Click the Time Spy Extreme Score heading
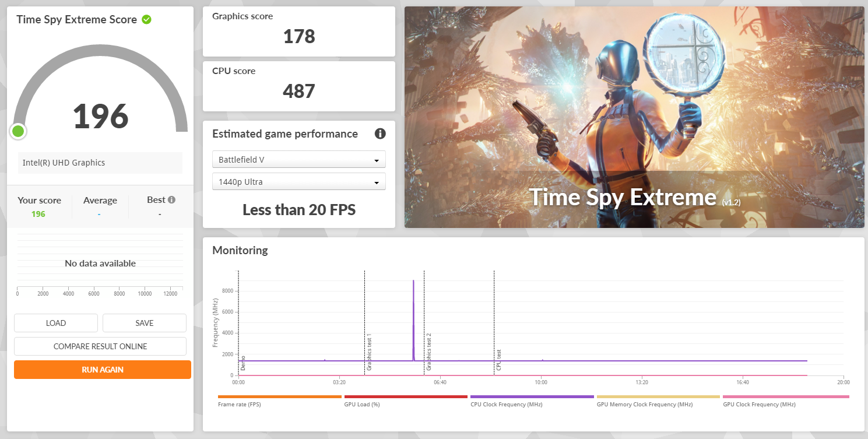Image resolution: width=868 pixels, height=439 pixels. (77, 19)
